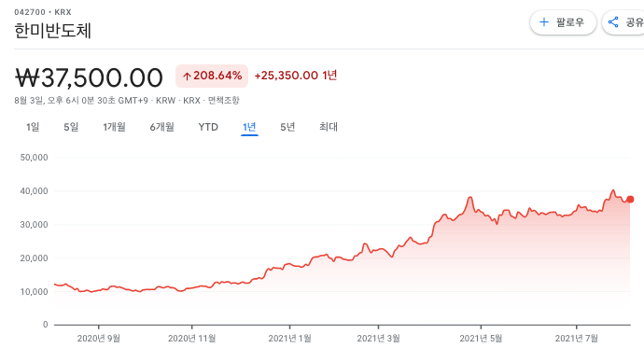Click the 208.64% percent change badge
This screenshot has height=348, width=644.
(212, 76)
